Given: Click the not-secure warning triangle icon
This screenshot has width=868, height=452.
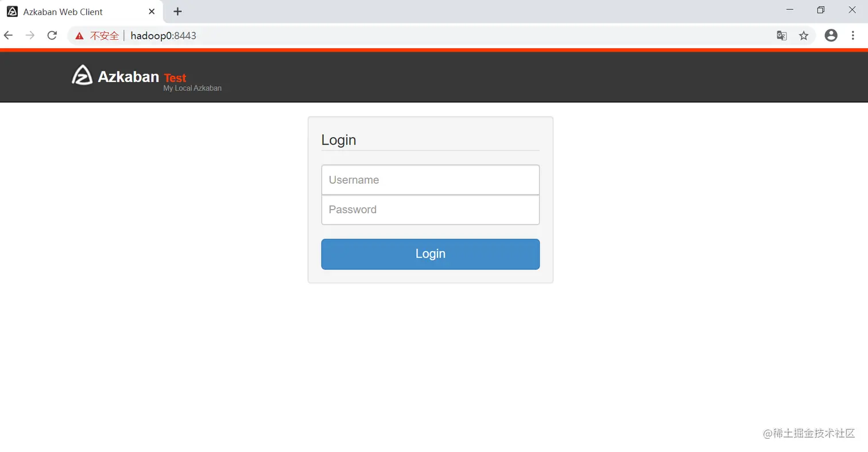Looking at the screenshot, I should pyautogui.click(x=80, y=36).
